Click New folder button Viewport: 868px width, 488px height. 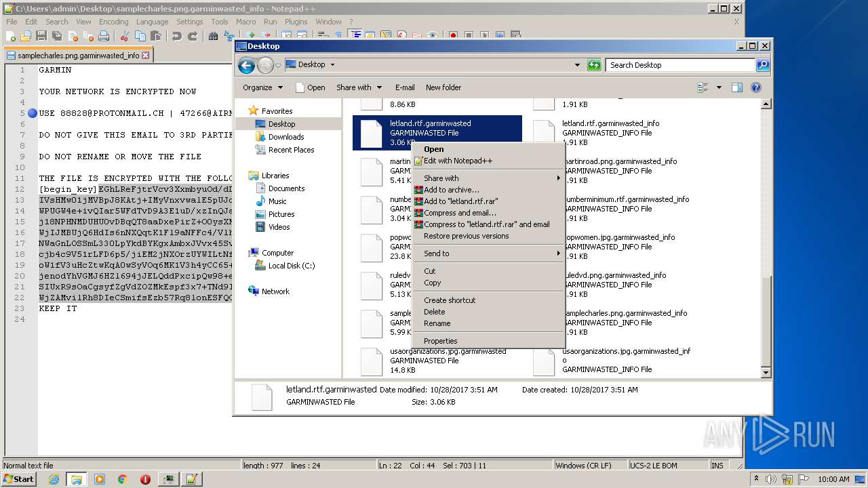pos(443,87)
